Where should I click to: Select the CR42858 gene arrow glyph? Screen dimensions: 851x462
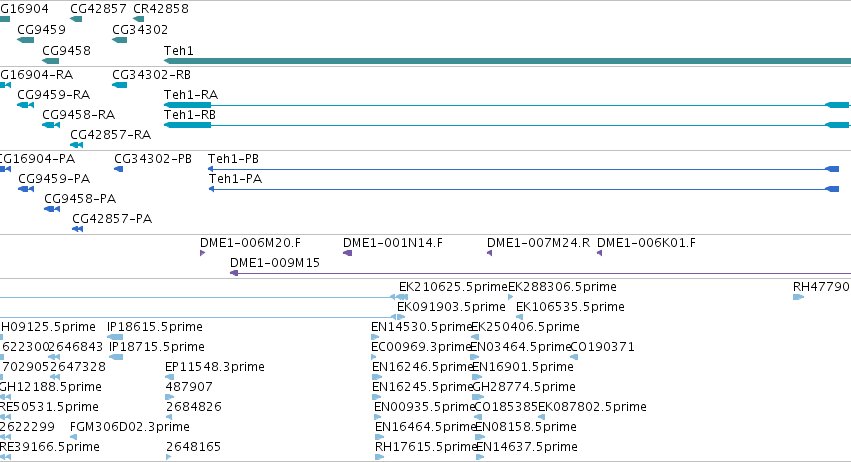(139, 19)
